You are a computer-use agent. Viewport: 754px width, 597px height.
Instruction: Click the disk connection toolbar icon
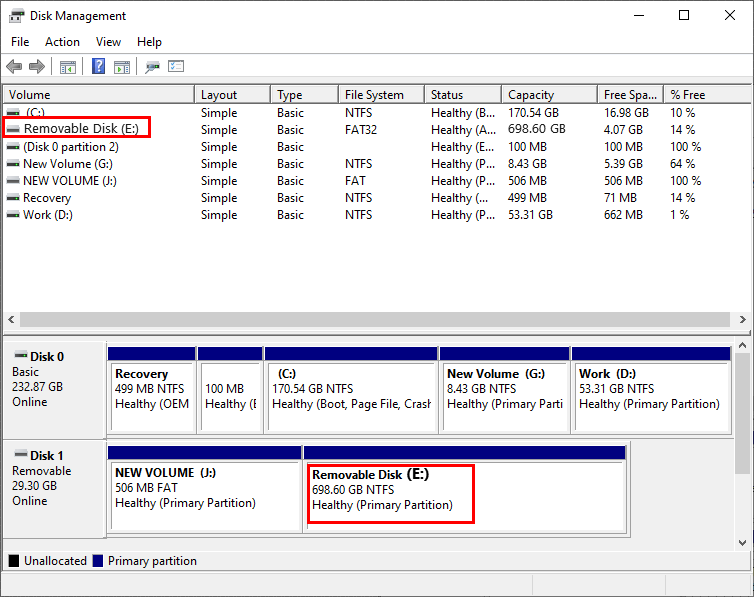click(x=152, y=67)
